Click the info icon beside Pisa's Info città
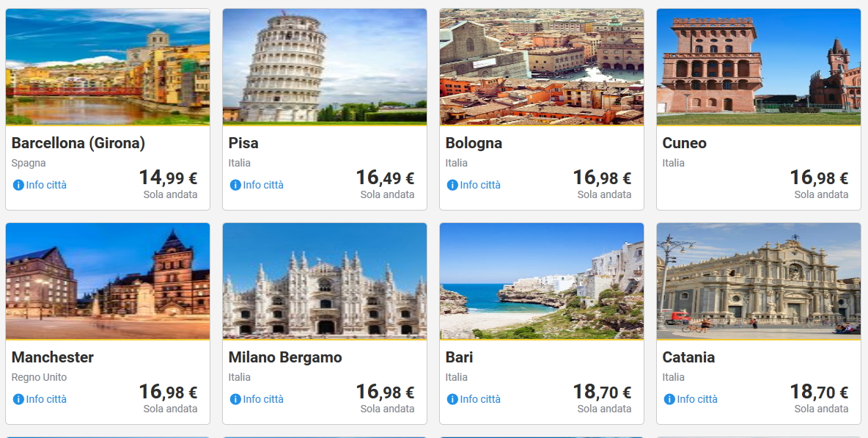Viewport: 868px width, 438px height. click(235, 185)
